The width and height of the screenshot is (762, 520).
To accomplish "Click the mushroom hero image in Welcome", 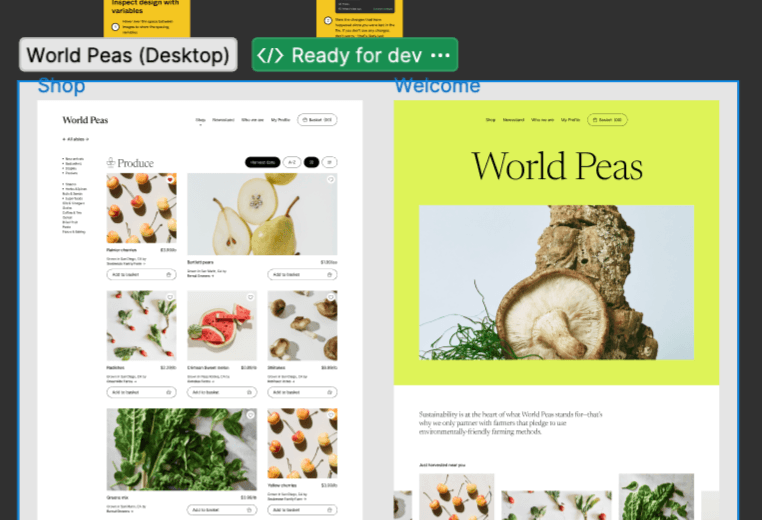I will click(x=555, y=282).
